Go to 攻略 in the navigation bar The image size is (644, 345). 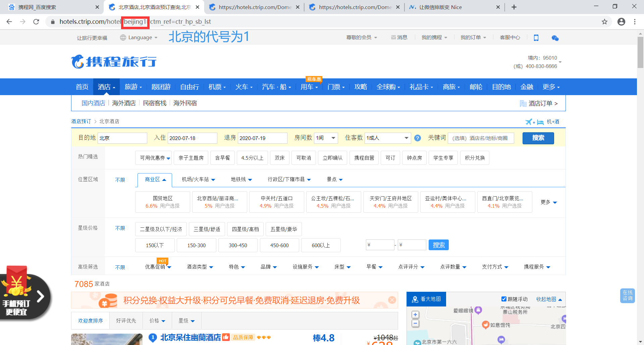coord(361,87)
